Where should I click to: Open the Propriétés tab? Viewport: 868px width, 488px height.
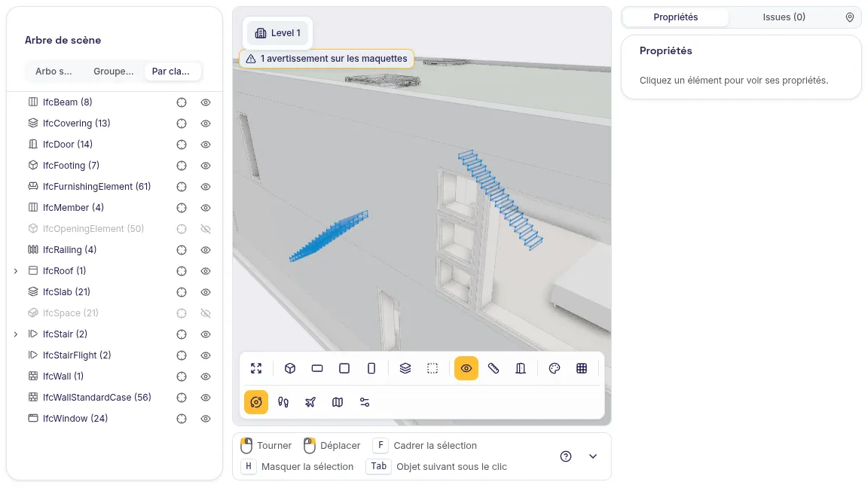point(675,17)
